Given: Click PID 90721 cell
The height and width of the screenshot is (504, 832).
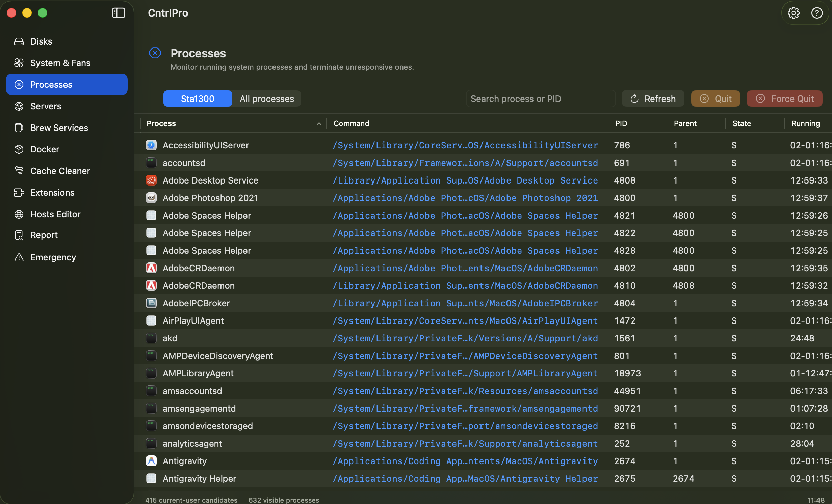Looking at the screenshot, I should [627, 408].
